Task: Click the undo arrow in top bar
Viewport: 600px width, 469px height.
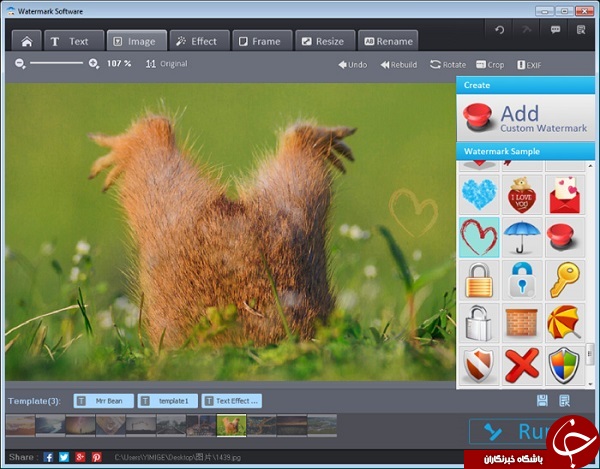Action: (499, 30)
